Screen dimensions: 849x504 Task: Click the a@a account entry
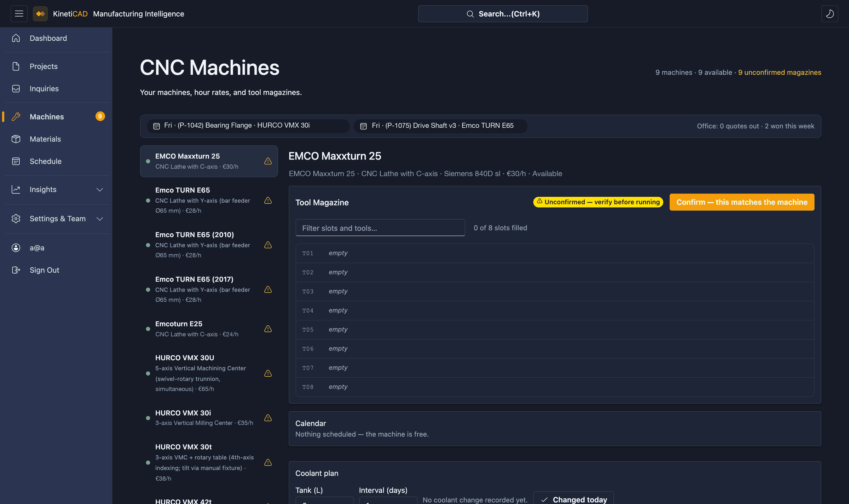[x=57, y=248]
